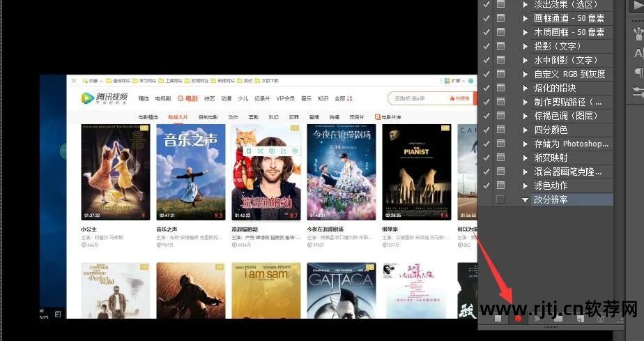Expand the 混合器画笔克隆 action steps
The width and height of the screenshot is (644, 341).
pos(525,172)
